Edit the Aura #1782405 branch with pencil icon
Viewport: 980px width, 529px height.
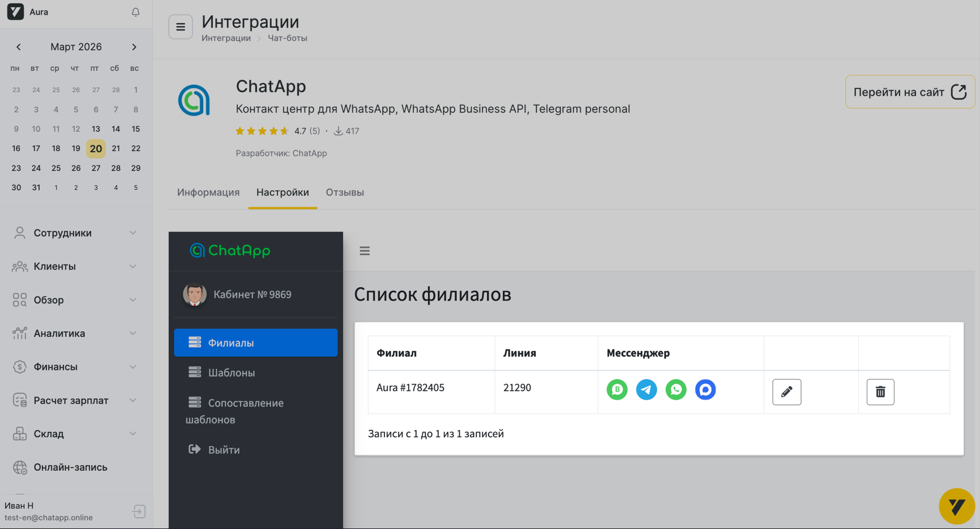point(786,392)
